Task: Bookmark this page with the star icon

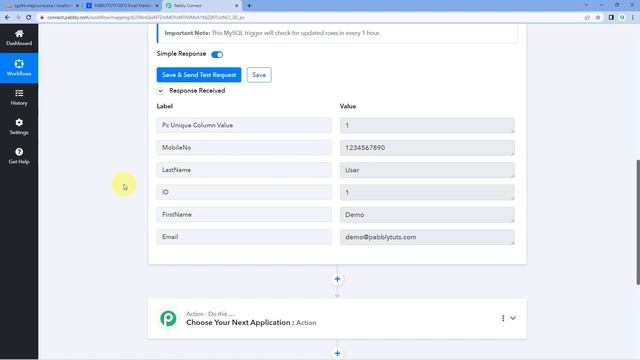Action: pos(598,18)
